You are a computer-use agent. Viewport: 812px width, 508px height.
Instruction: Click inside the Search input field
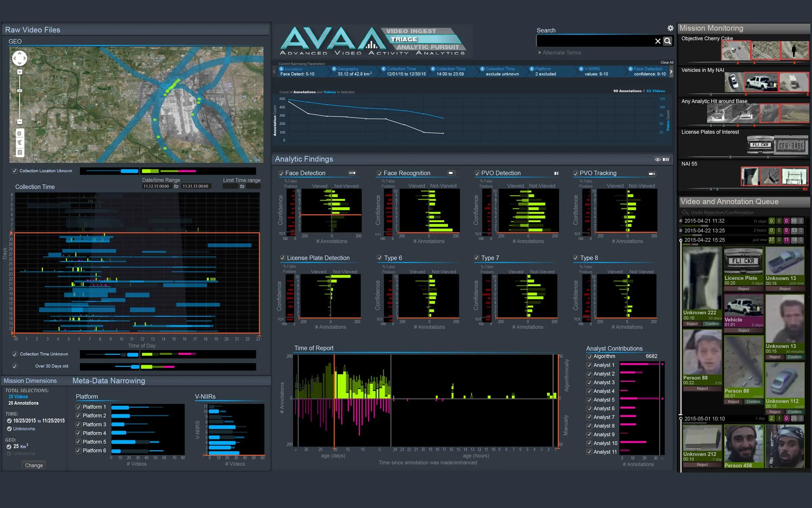pyautogui.click(x=595, y=41)
